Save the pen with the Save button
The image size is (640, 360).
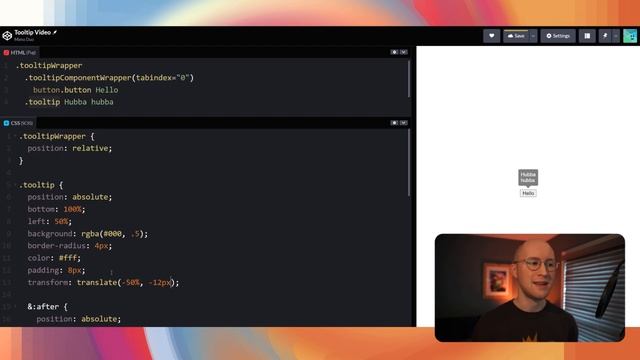(x=516, y=36)
